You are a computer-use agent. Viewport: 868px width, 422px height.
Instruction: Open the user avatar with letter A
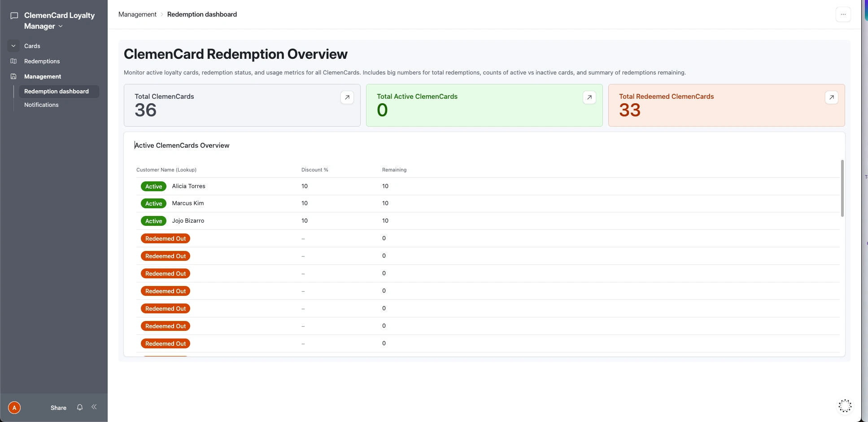pos(14,408)
